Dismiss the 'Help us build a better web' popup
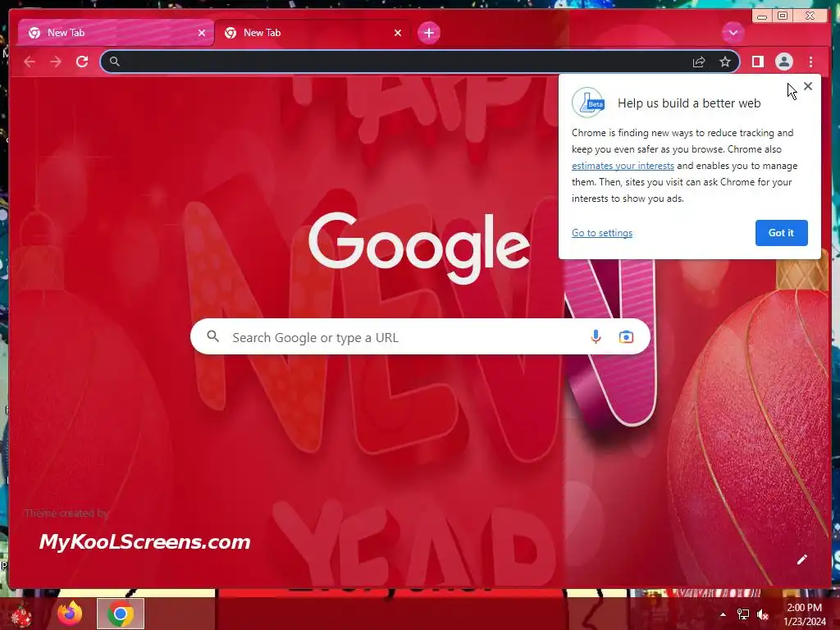 [x=808, y=86]
